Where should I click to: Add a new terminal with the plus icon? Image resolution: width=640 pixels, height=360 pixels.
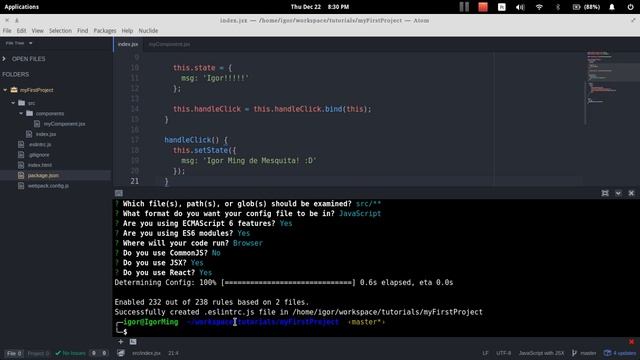[x=121, y=342]
